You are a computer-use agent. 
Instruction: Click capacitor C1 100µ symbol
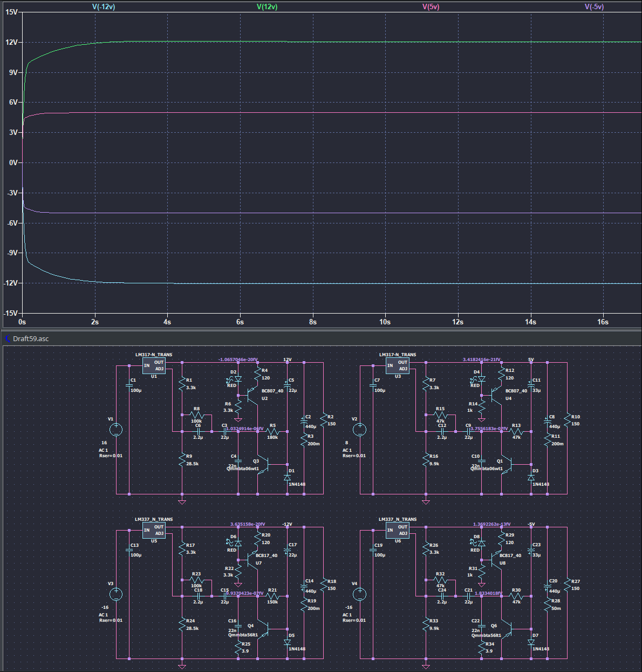click(129, 384)
